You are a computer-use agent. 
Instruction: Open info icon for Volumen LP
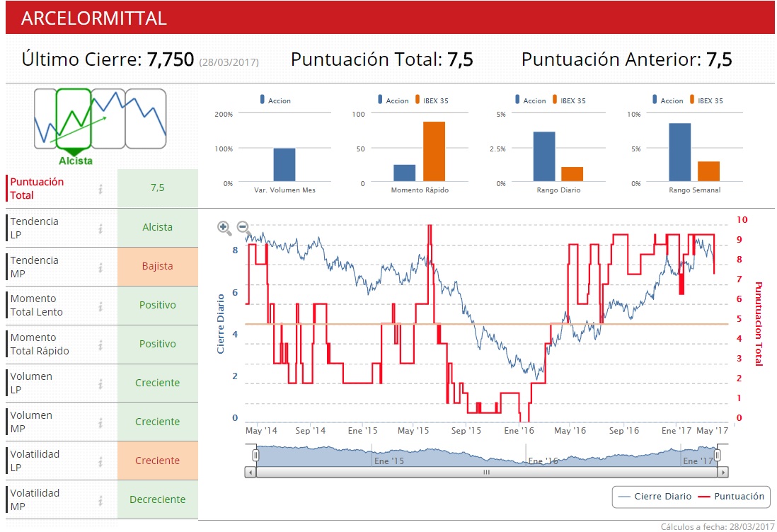point(100,383)
